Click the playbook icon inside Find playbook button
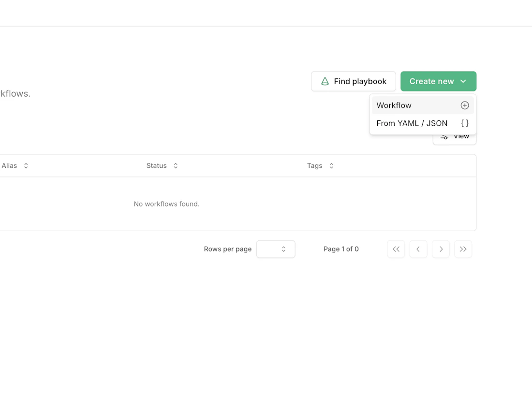The image size is (532, 399). tap(325, 81)
